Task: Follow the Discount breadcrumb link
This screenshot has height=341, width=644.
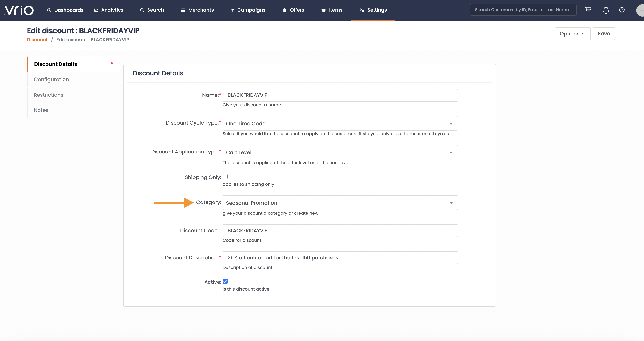Action: 37,40
